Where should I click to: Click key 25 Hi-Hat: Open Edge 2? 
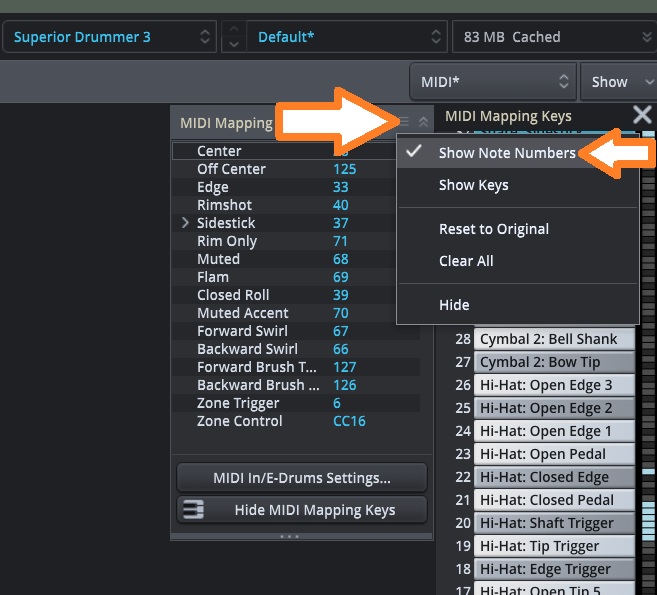[x=554, y=408]
